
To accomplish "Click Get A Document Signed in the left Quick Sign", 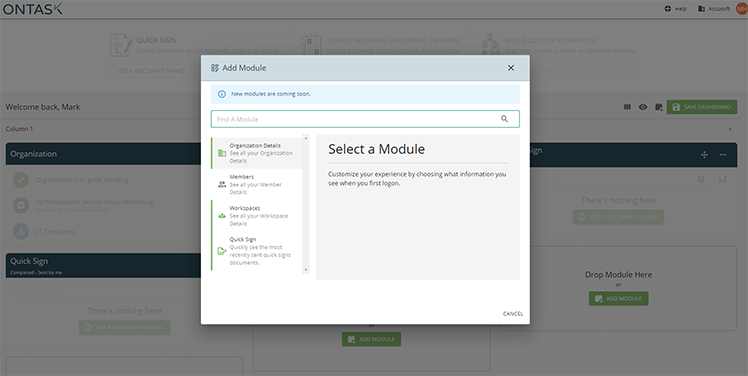I will click(x=124, y=327).
